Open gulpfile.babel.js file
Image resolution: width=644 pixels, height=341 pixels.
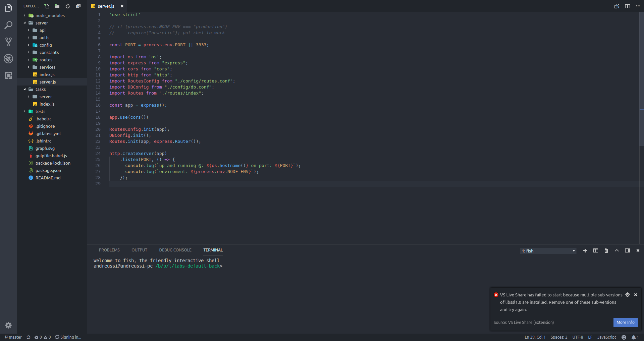(x=52, y=156)
